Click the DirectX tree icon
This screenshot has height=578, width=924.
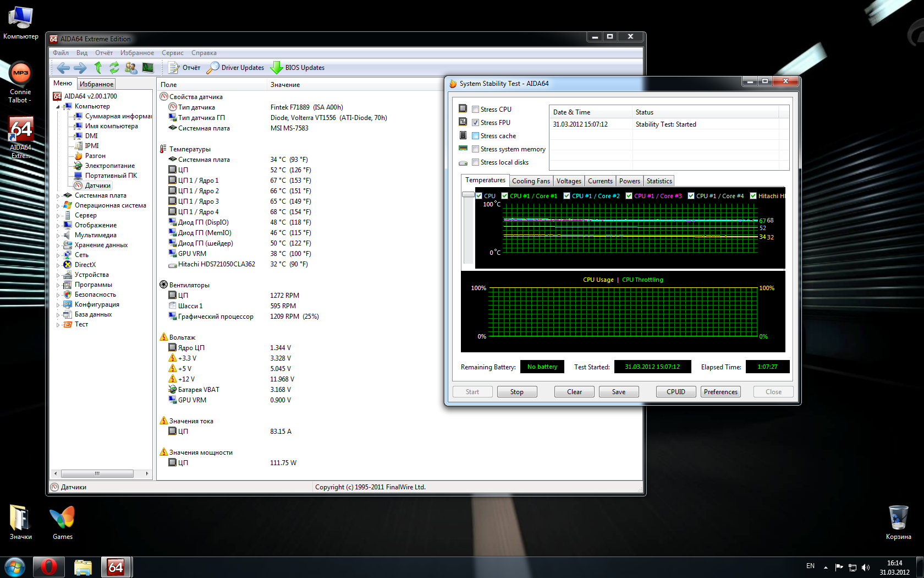[x=68, y=265]
